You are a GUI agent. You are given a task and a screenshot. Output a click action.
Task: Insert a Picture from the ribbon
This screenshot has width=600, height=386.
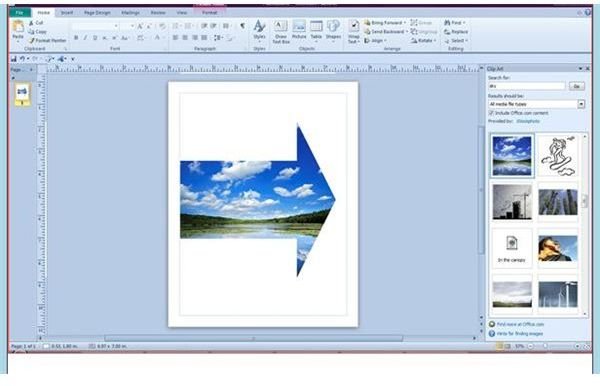tap(299, 29)
